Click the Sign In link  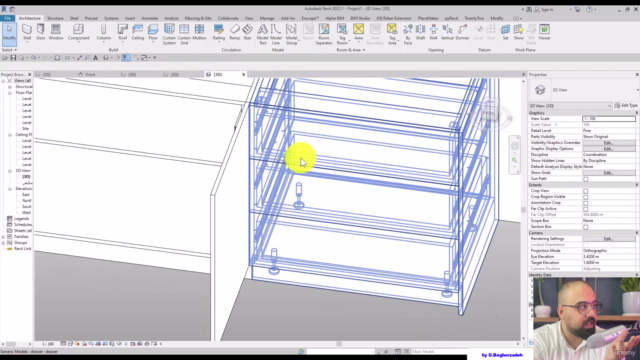pos(547,9)
